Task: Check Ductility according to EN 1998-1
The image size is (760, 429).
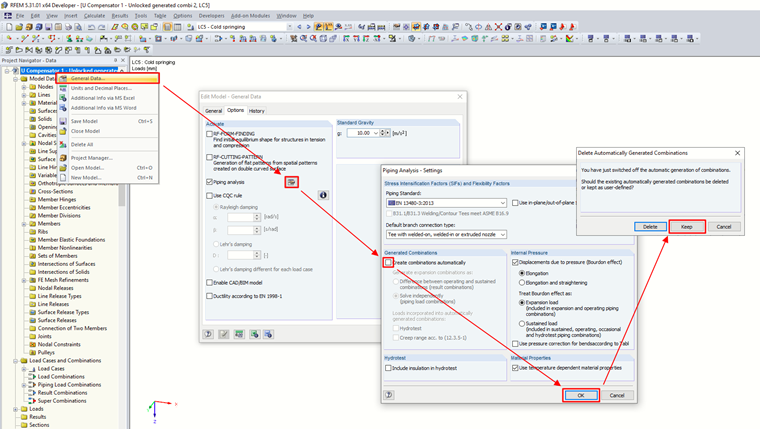Action: click(x=209, y=296)
